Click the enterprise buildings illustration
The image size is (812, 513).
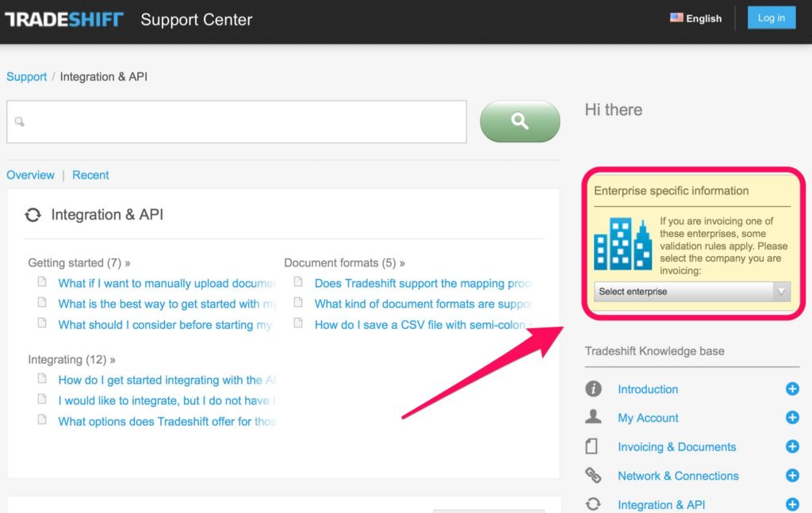(622, 244)
